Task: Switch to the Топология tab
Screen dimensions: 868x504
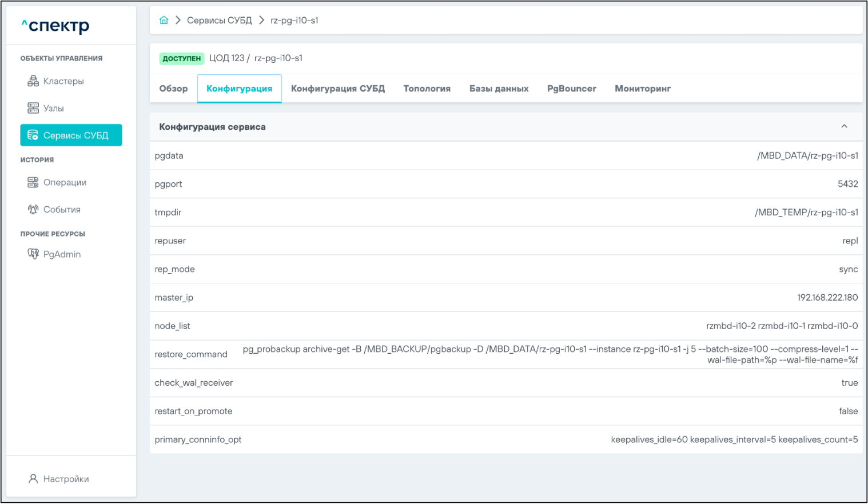Action: click(x=427, y=89)
